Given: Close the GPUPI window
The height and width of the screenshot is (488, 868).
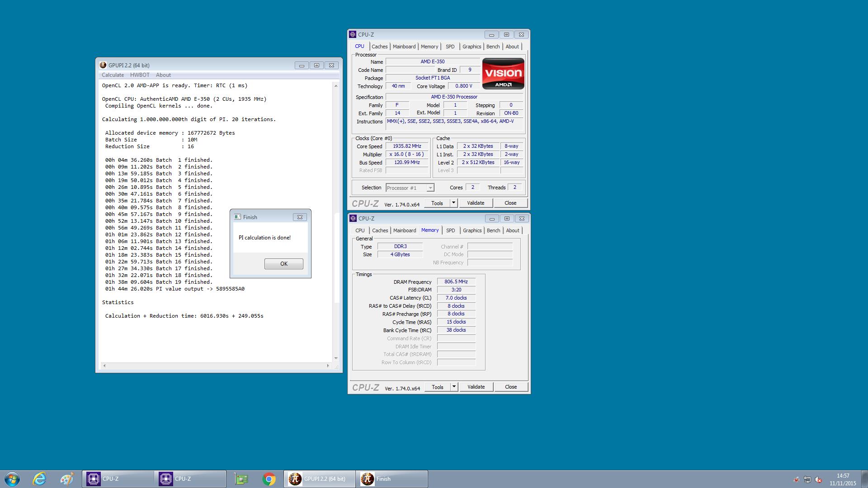Looking at the screenshot, I should [x=331, y=66].
